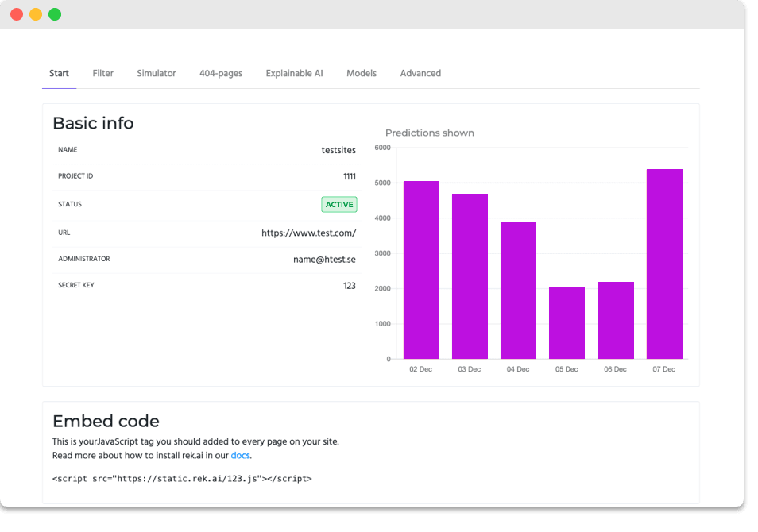Click the STATUS label

[x=70, y=204]
